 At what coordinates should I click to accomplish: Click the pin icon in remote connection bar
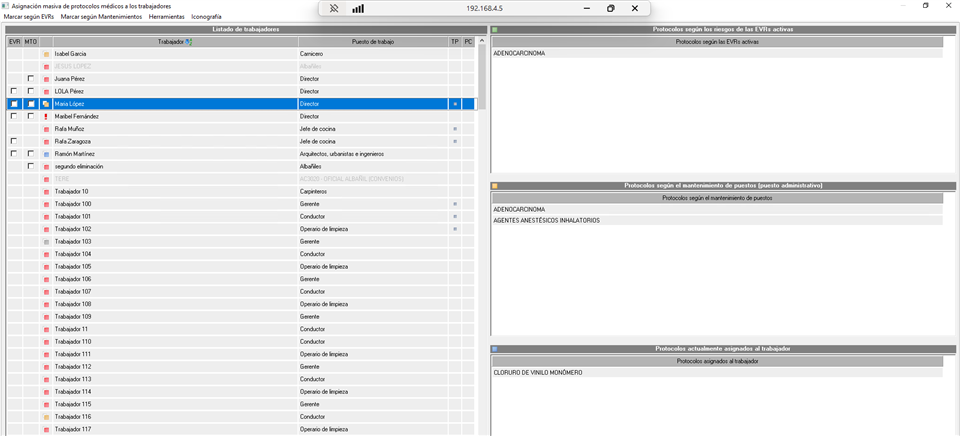click(334, 8)
